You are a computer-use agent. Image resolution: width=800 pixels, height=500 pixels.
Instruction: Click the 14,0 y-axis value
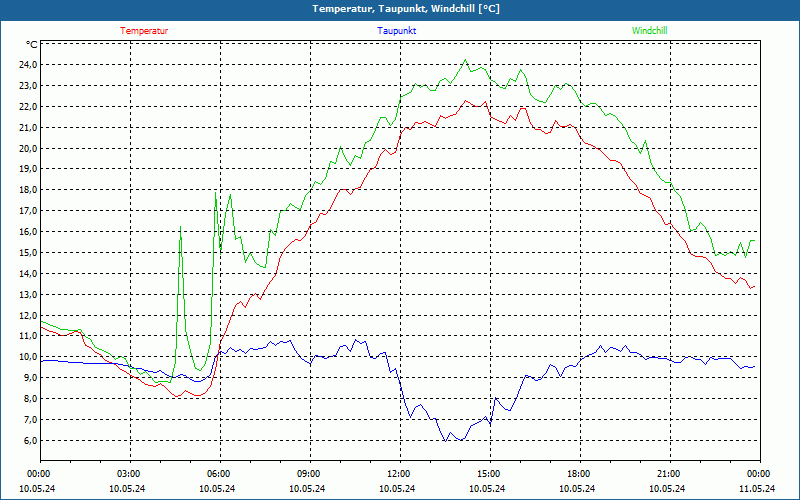tap(28, 273)
